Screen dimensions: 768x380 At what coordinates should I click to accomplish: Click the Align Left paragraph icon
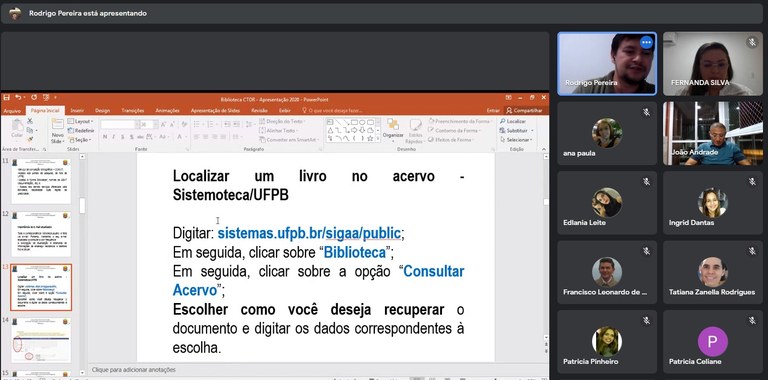coord(196,137)
